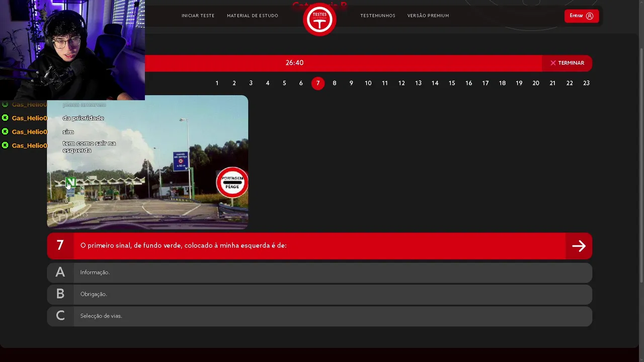Go to question 19
This screenshot has height=362, width=644.
click(519, 83)
